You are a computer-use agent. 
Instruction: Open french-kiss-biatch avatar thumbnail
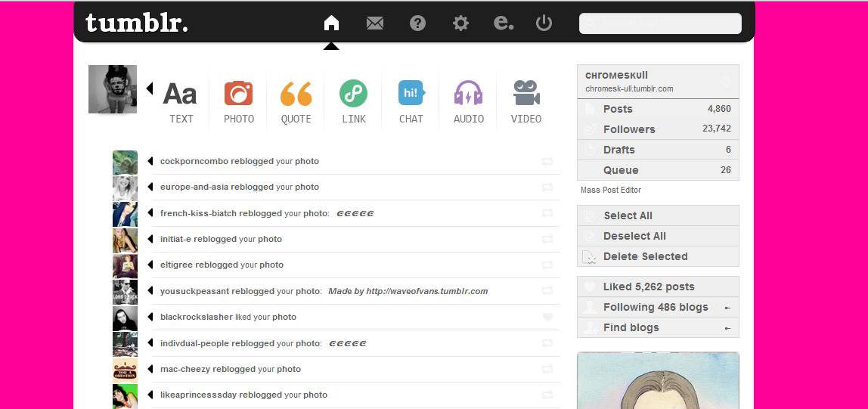pos(125,215)
